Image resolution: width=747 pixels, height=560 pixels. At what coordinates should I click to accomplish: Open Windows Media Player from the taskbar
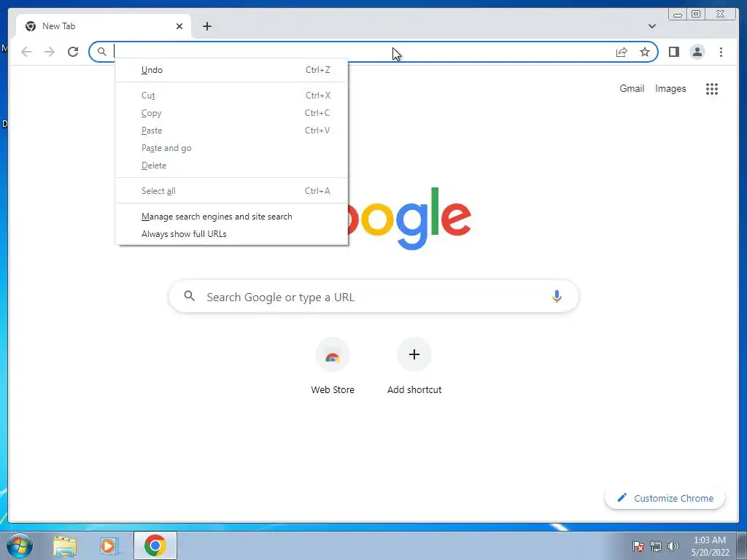pyautogui.click(x=109, y=546)
